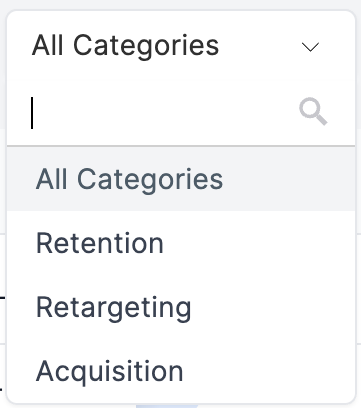Choose the Retargeting list entry
The height and width of the screenshot is (408, 361).
coord(181,307)
